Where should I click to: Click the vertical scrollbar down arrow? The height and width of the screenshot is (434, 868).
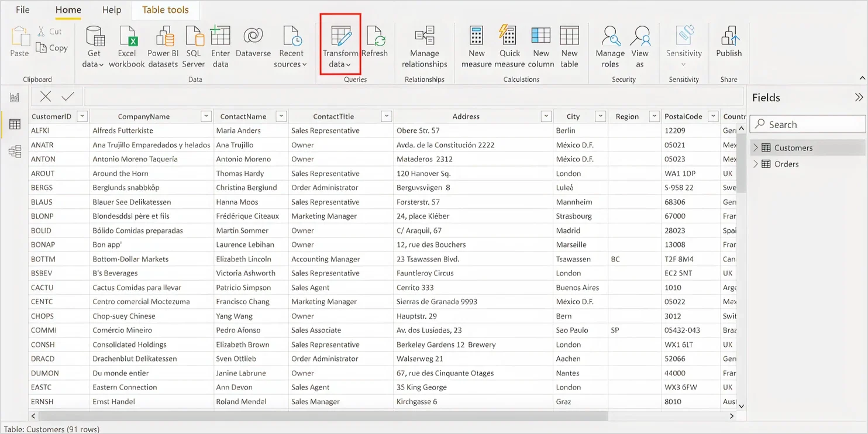pos(741,406)
